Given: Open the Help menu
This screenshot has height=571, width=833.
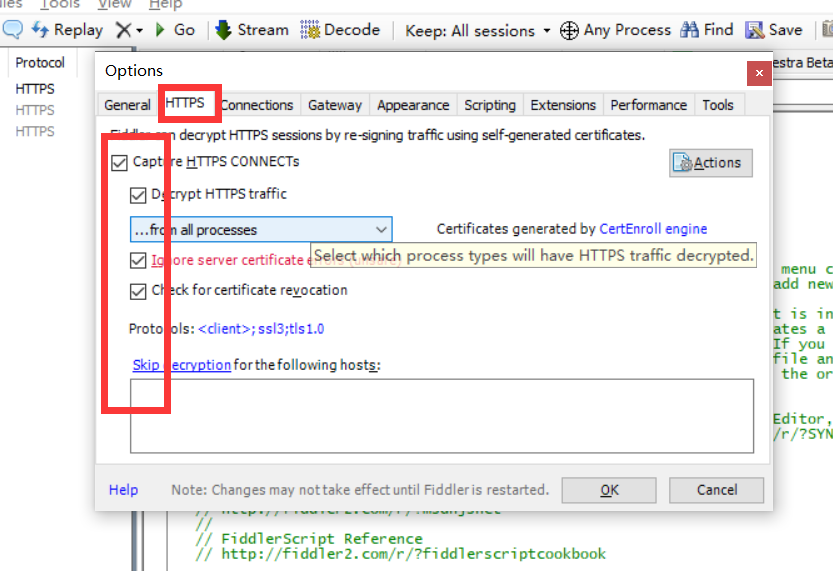Looking at the screenshot, I should [165, 4].
